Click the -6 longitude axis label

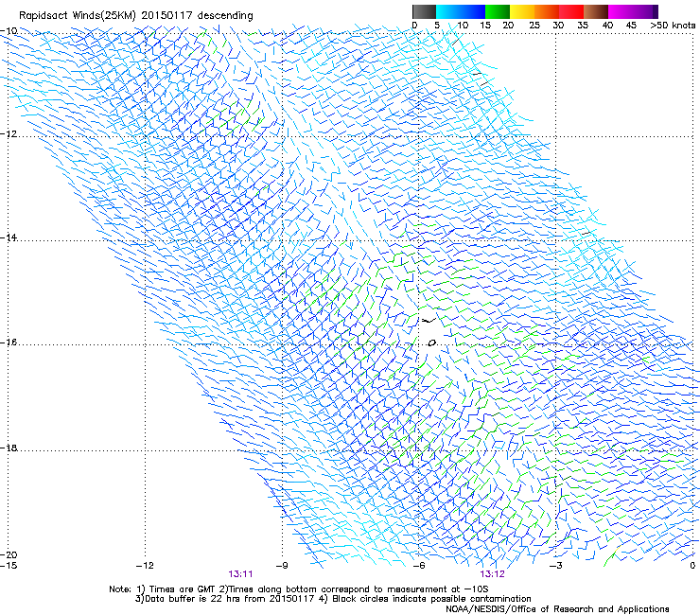pyautogui.click(x=419, y=566)
